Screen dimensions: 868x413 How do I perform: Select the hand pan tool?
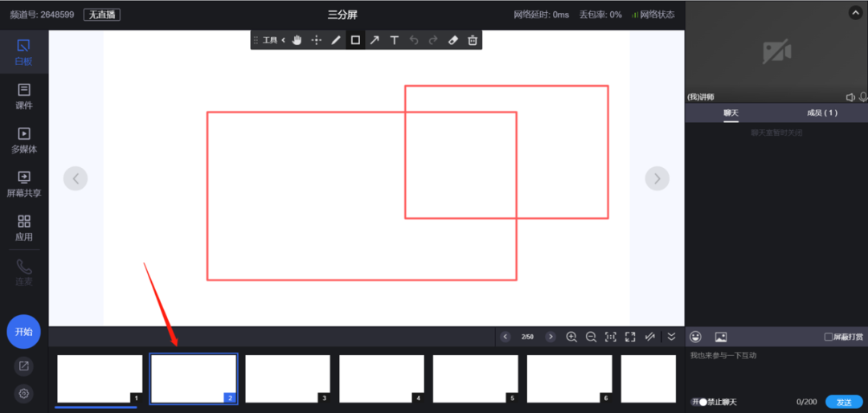pos(297,40)
